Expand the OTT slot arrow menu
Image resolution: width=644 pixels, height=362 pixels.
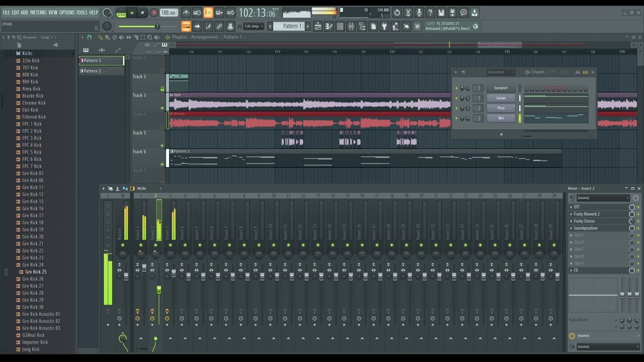(x=571, y=207)
